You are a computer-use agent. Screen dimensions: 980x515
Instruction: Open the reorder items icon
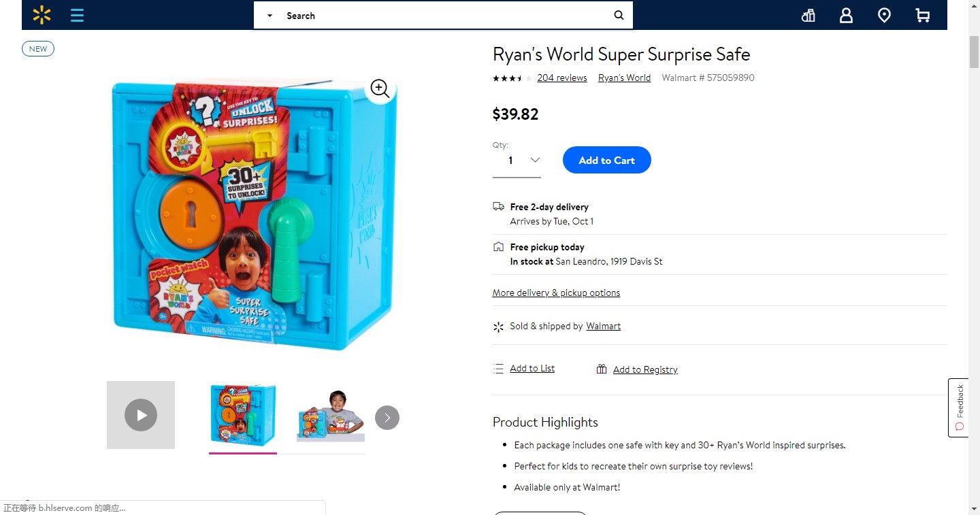(808, 15)
